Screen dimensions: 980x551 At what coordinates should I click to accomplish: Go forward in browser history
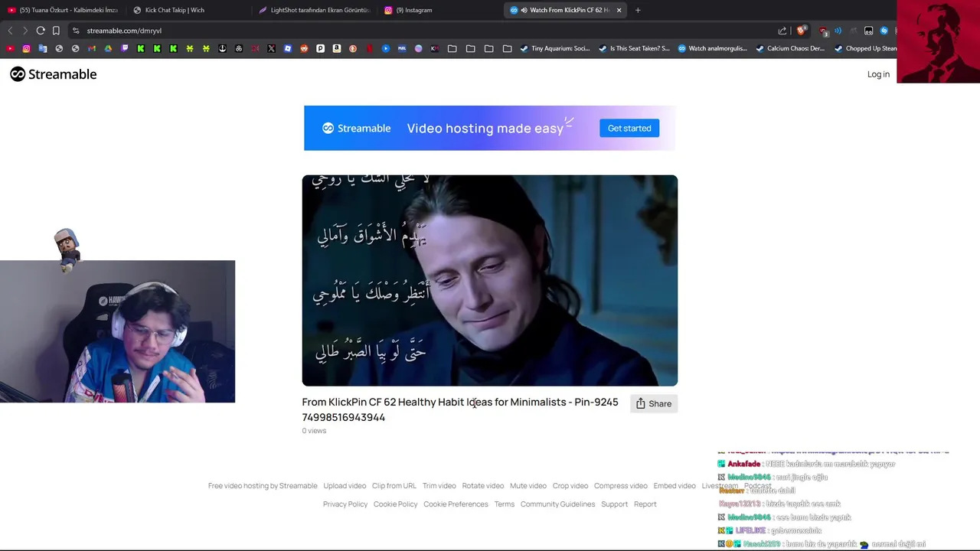(x=25, y=31)
